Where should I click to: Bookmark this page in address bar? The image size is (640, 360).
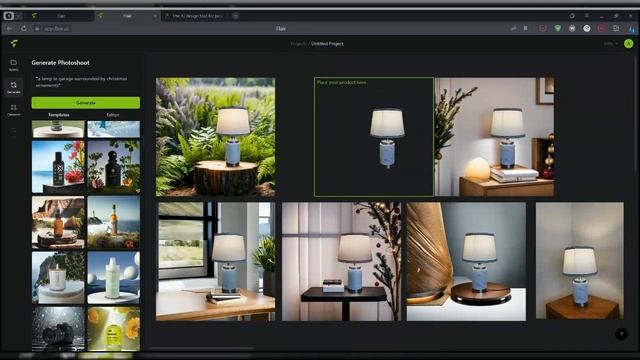(525, 29)
